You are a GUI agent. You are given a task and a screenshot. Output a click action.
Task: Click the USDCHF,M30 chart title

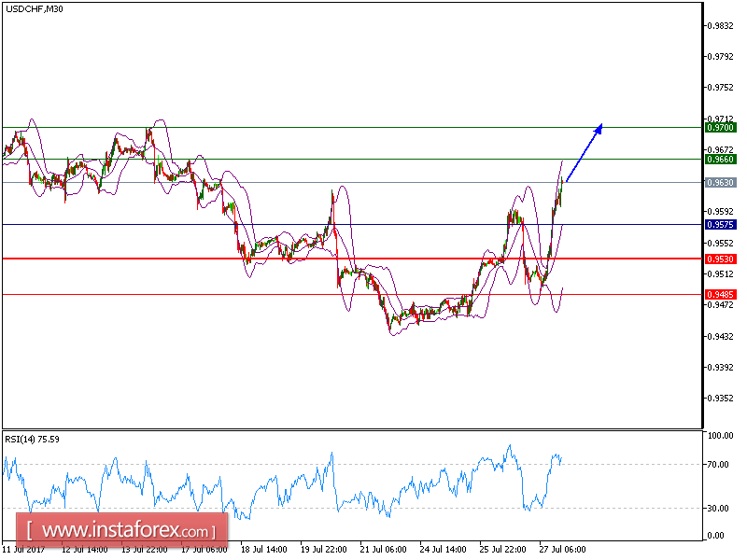34,9
